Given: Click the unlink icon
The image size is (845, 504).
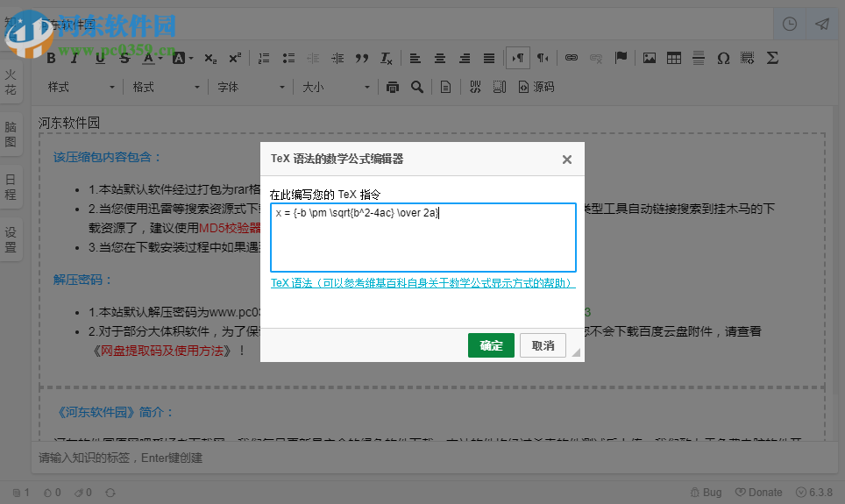Looking at the screenshot, I should 596,58.
